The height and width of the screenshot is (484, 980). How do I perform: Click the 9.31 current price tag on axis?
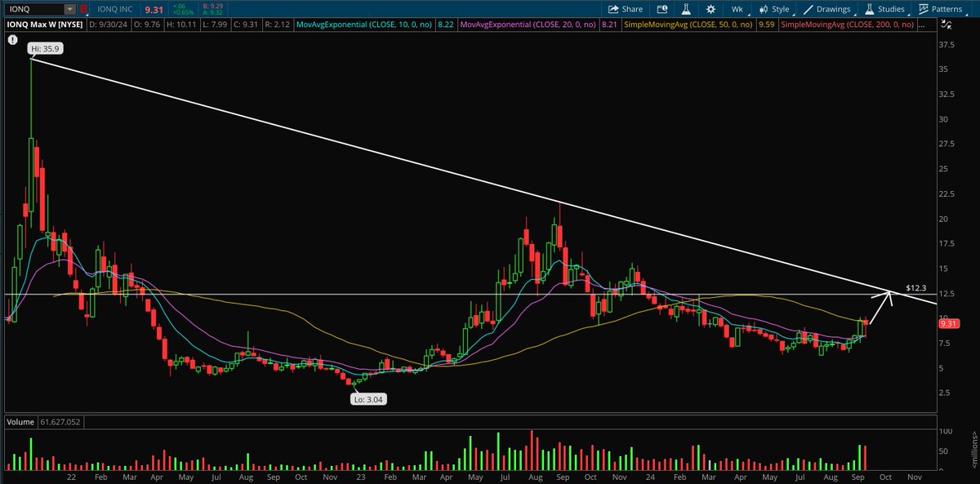point(948,324)
